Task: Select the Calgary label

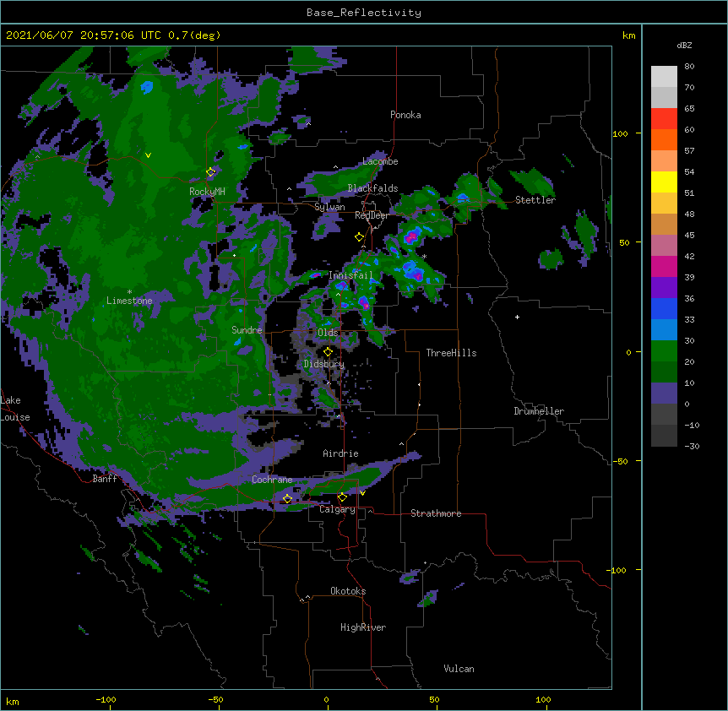Action: (337, 509)
